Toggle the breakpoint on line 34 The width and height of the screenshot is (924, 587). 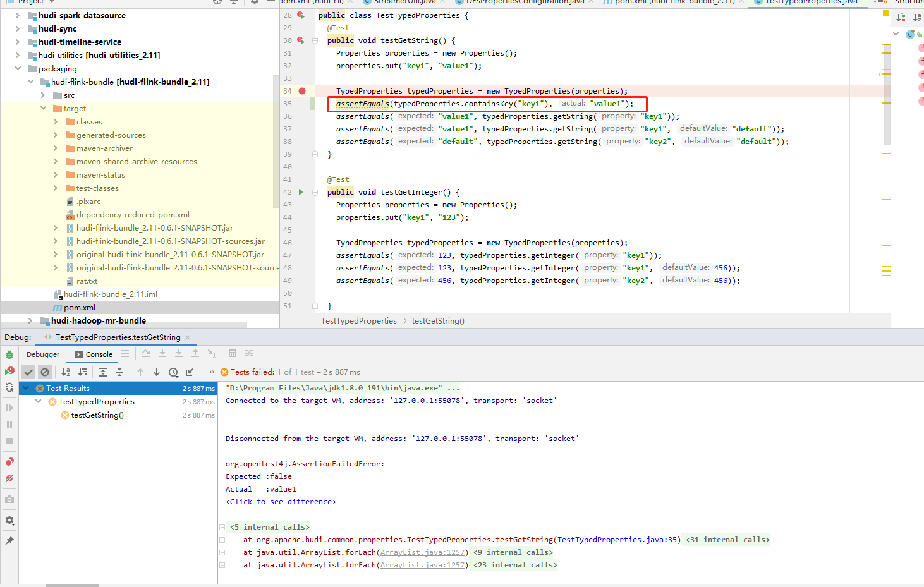tap(302, 91)
